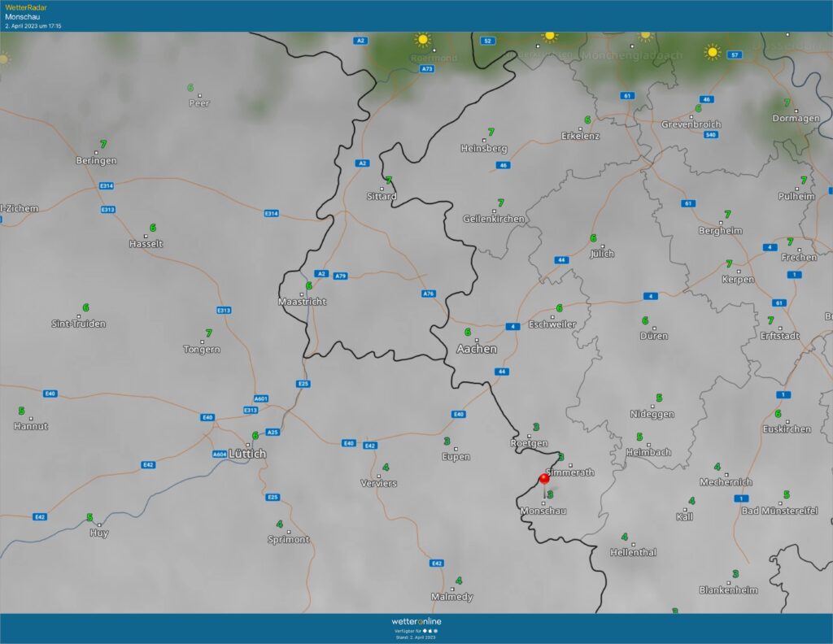Click the Verviers town label

(379, 483)
